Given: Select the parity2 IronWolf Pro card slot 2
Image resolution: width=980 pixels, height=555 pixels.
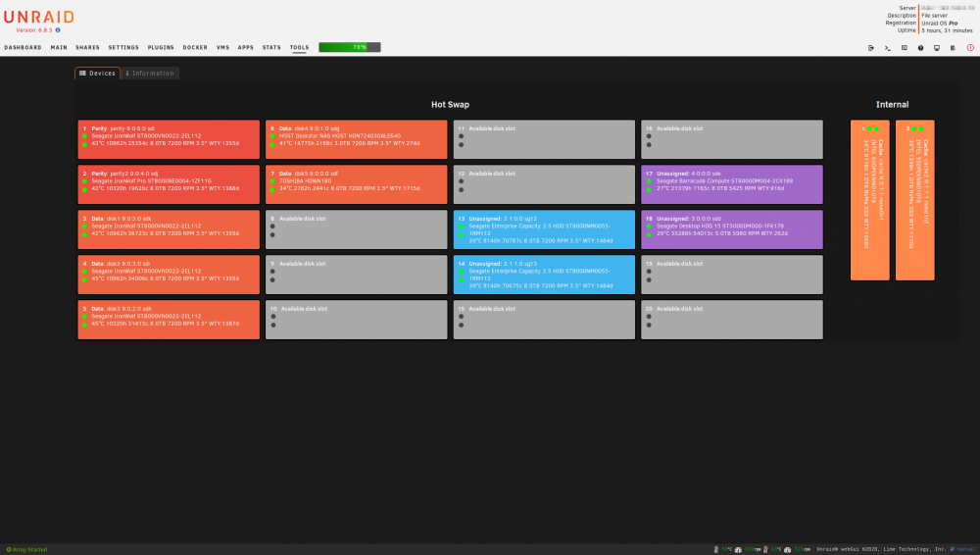Looking at the screenshot, I should pos(169,184).
